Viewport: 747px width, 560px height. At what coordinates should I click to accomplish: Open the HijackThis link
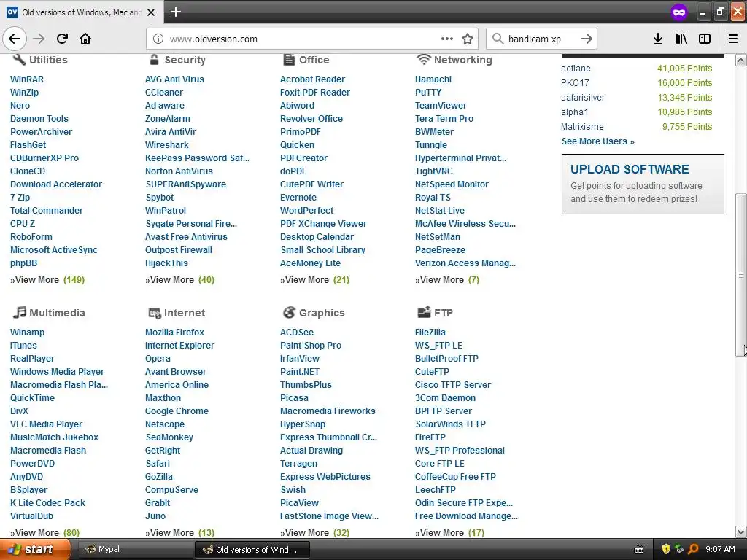[x=166, y=262]
